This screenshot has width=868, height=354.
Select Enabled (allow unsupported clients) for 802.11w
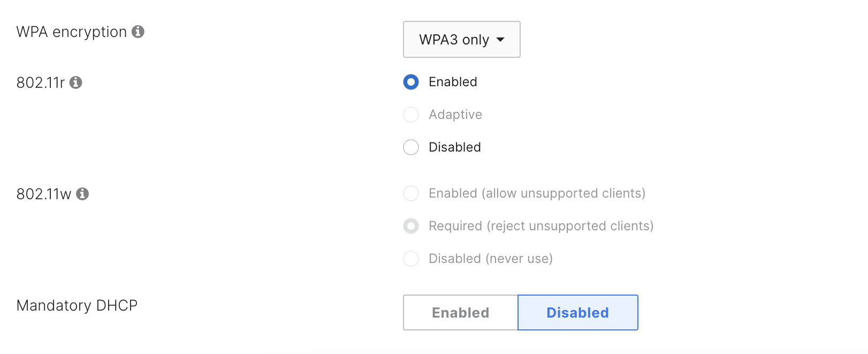point(410,193)
